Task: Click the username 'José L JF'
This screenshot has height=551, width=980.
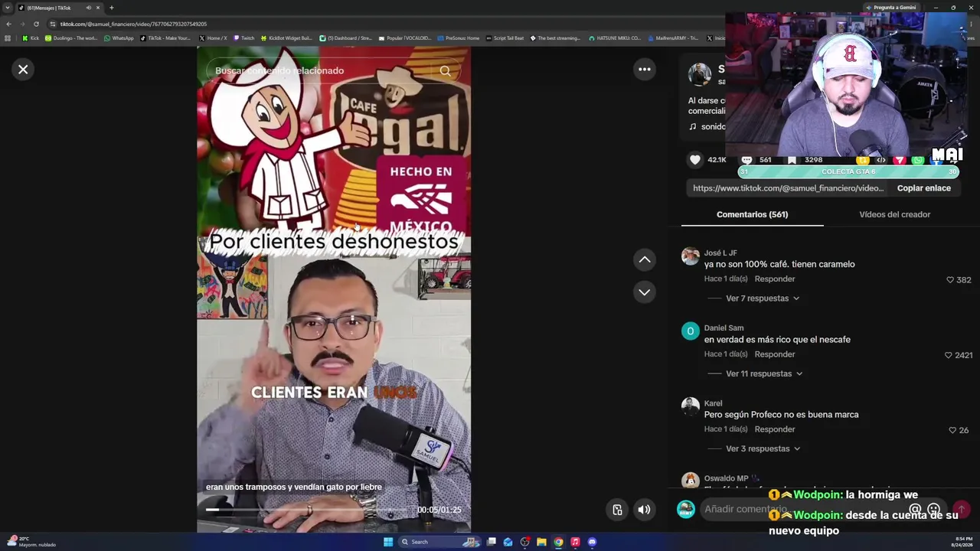Action: 720,253
